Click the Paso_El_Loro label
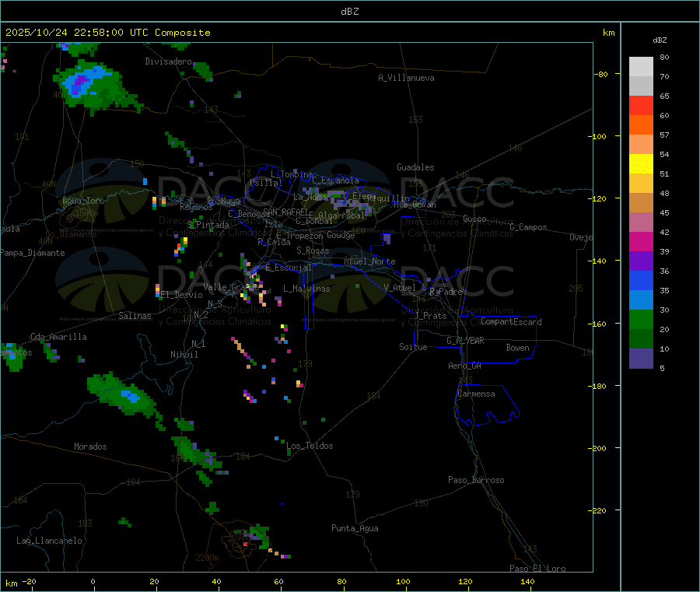This screenshot has height=592, width=700. tap(538, 569)
